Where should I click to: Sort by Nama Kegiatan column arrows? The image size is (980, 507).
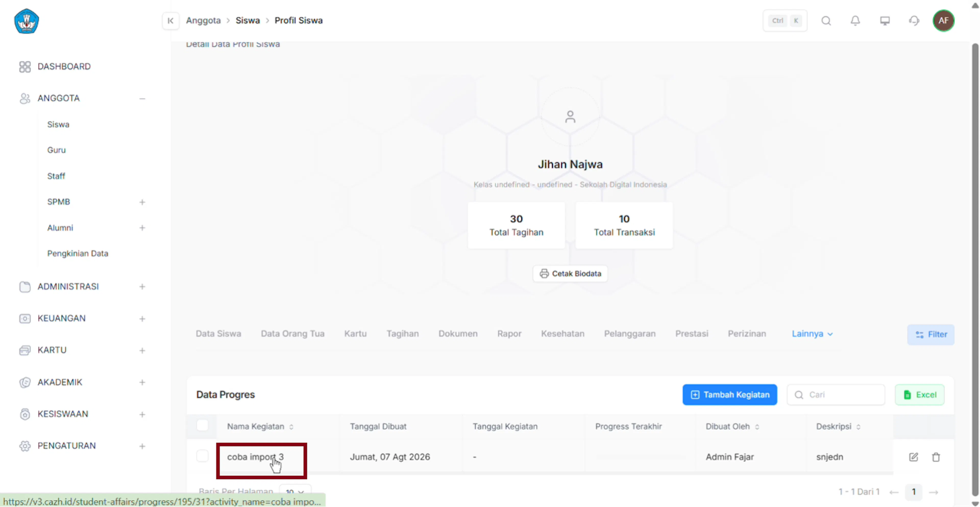291,427
